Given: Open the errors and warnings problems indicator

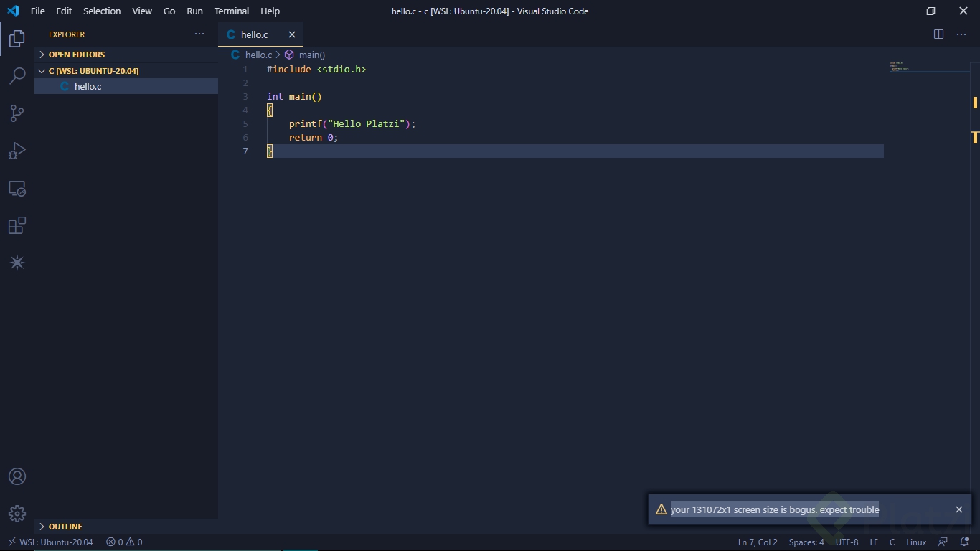Looking at the screenshot, I should pyautogui.click(x=124, y=542).
